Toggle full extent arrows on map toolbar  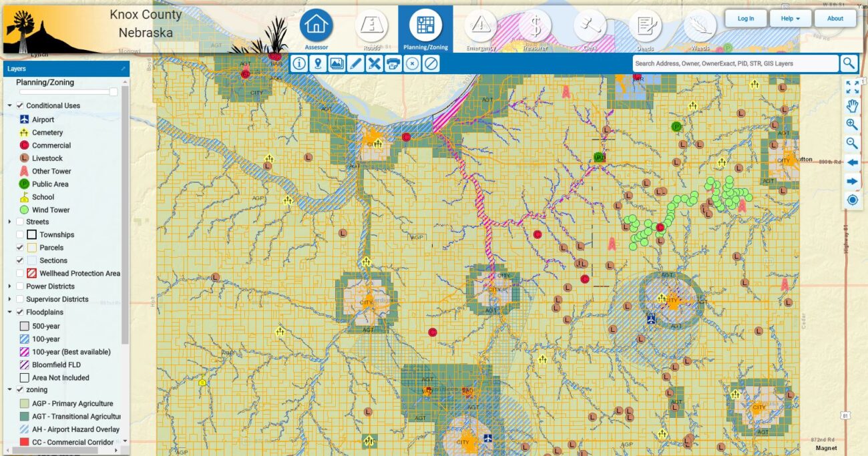point(852,87)
